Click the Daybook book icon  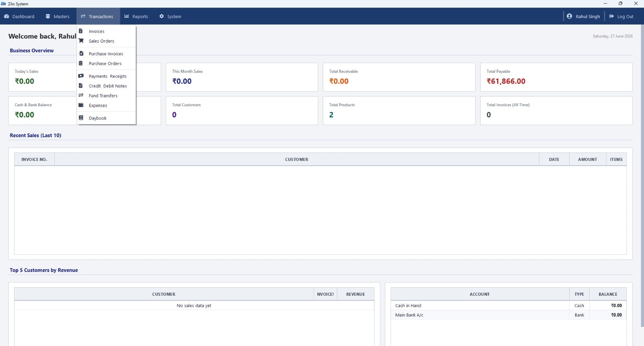click(x=81, y=118)
